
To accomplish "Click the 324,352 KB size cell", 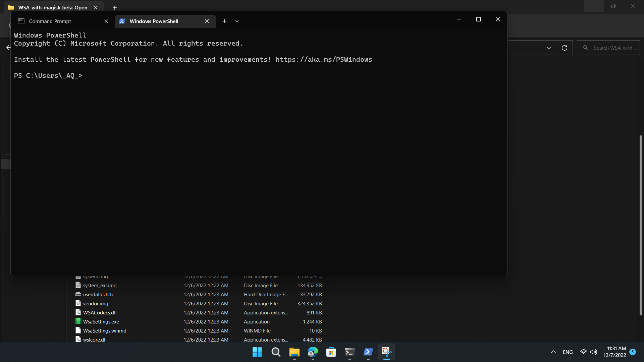I will click(310, 304).
